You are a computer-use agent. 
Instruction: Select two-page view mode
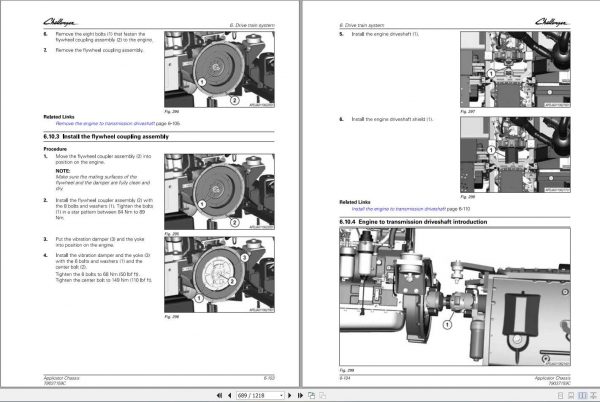582,395
